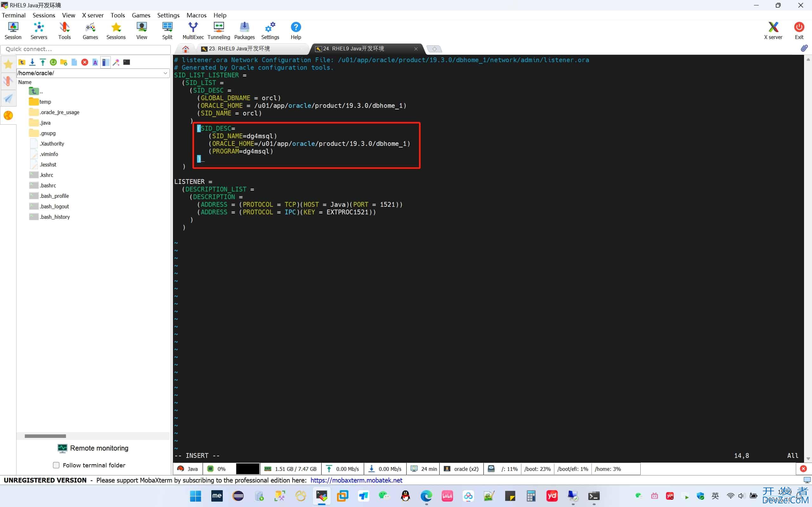Screen dimensions: 812x507
Task: Toggle the file panel view mode icon
Action: 105,62
